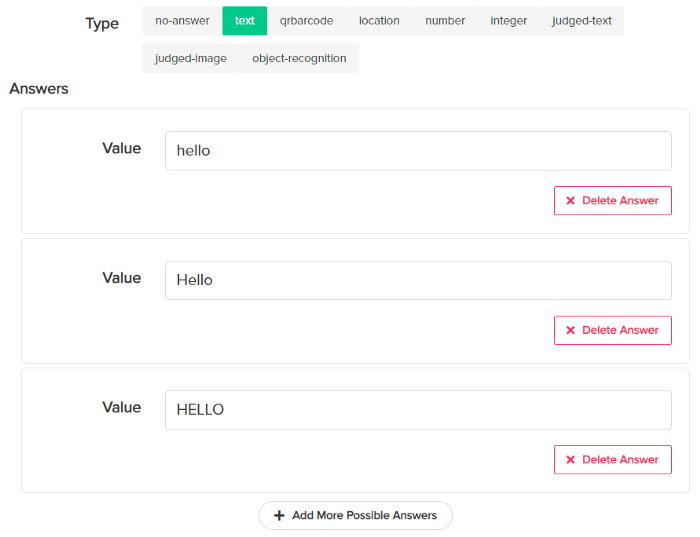Choose the location answer type

pyautogui.click(x=379, y=21)
